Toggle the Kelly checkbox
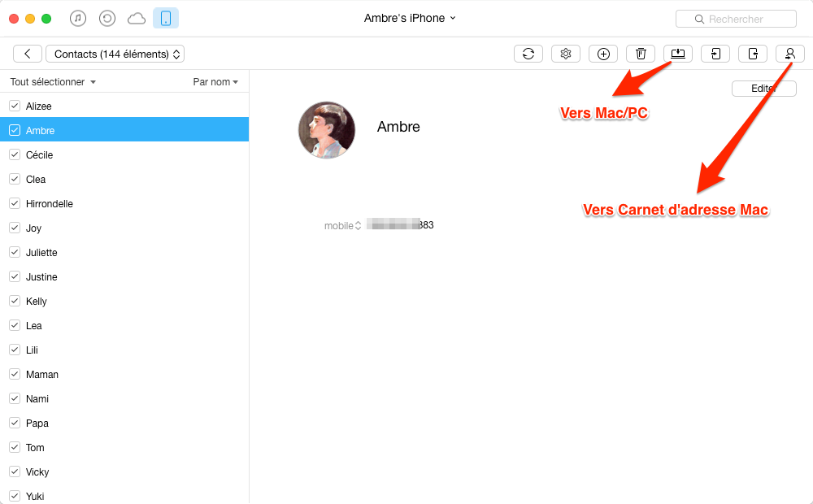Image resolution: width=813 pixels, height=504 pixels. 15,301
